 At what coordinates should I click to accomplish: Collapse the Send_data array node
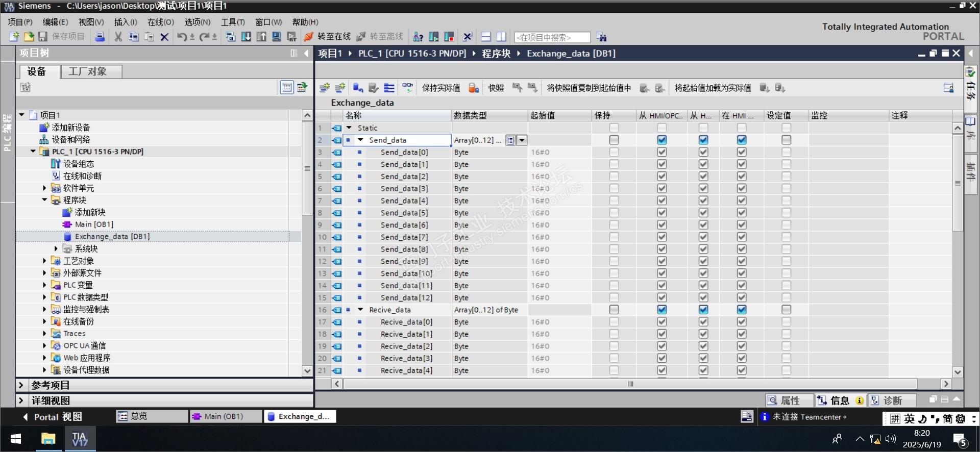[x=360, y=140]
